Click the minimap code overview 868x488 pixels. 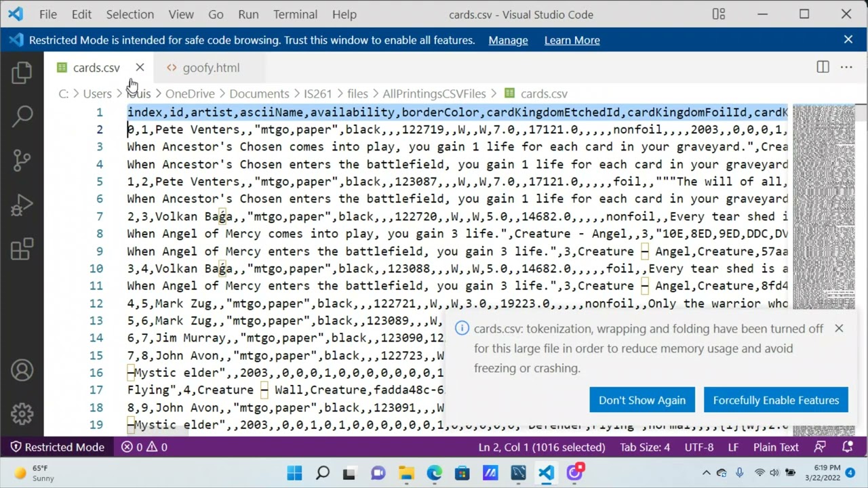824,270
